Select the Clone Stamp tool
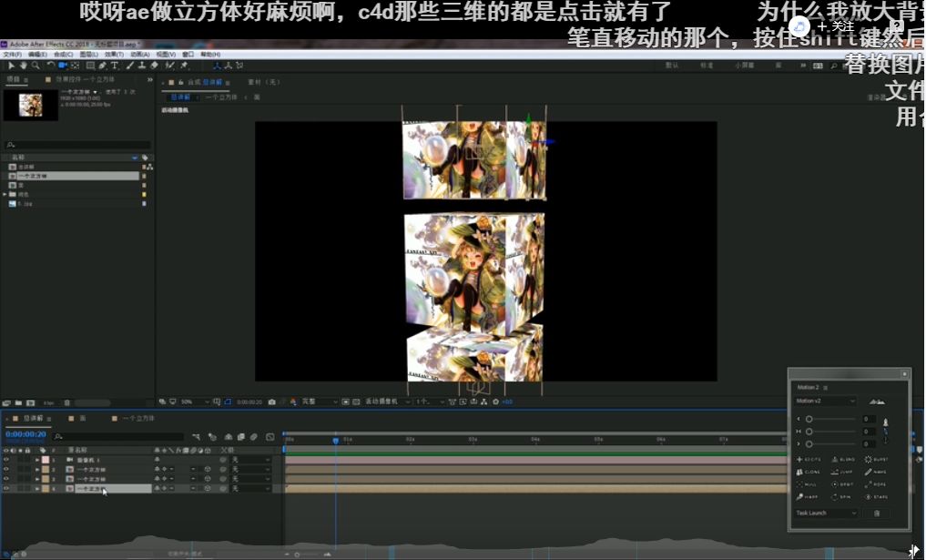The height and width of the screenshot is (560, 926). (142, 66)
